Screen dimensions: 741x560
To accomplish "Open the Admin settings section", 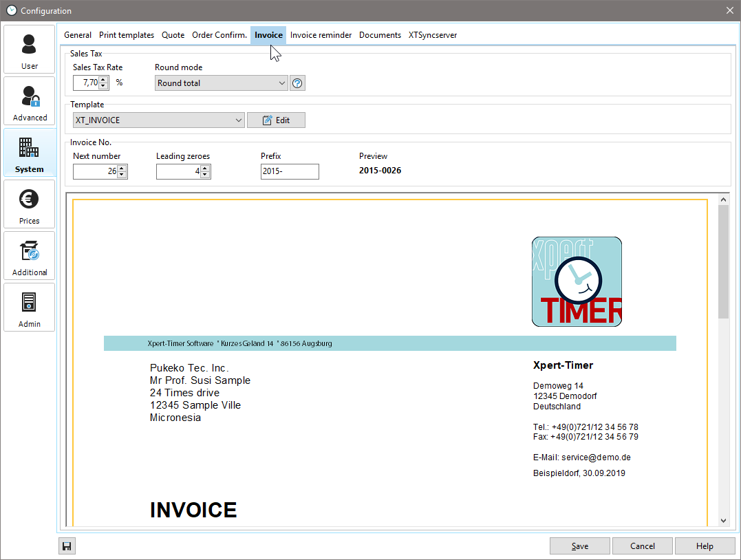I will pyautogui.click(x=30, y=308).
